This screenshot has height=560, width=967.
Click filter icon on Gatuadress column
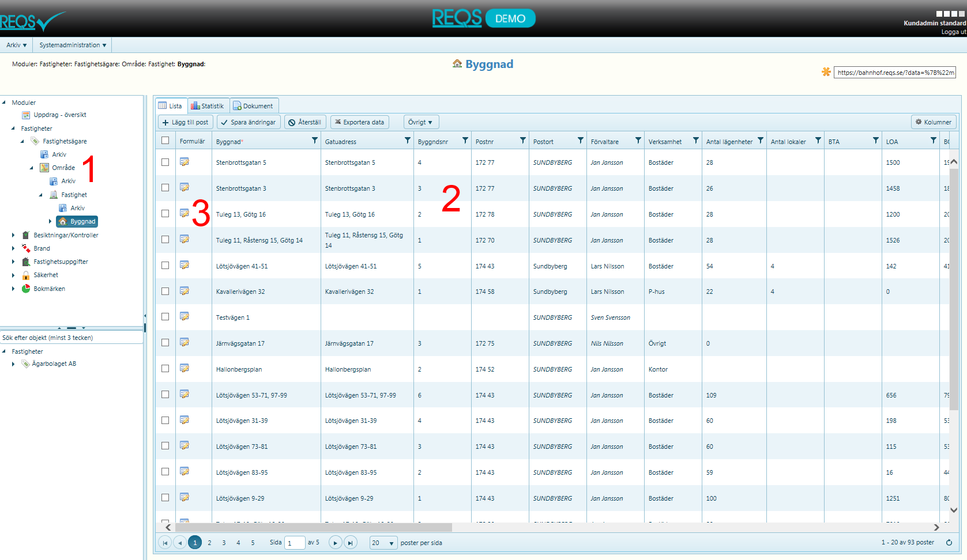[408, 141]
